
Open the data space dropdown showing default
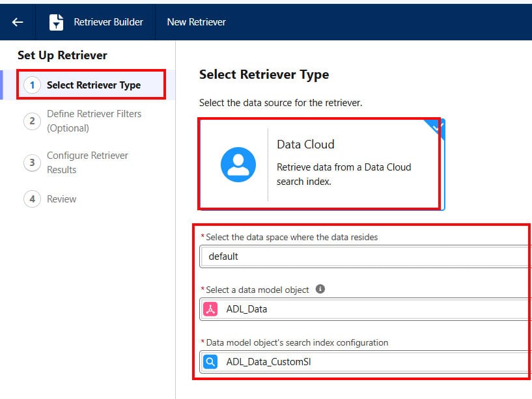point(365,256)
